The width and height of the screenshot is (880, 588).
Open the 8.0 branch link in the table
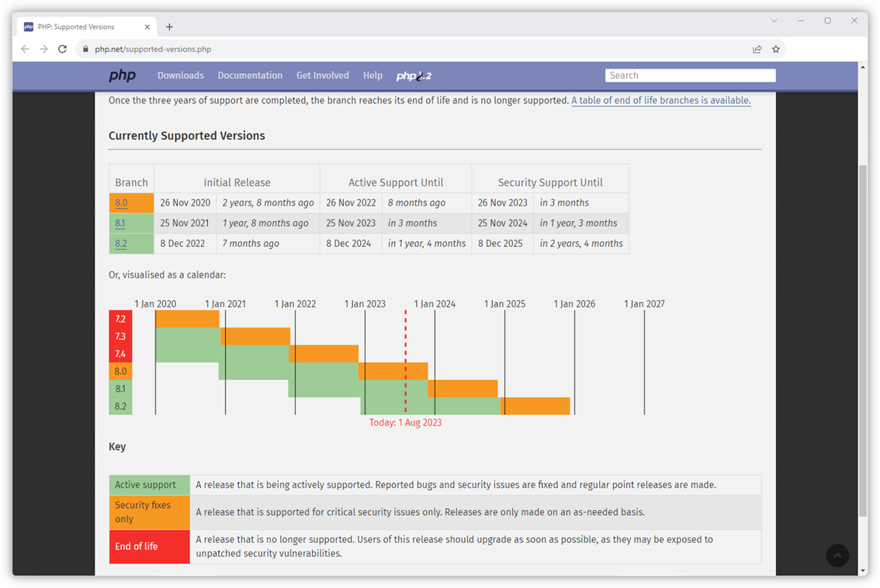[x=121, y=202]
